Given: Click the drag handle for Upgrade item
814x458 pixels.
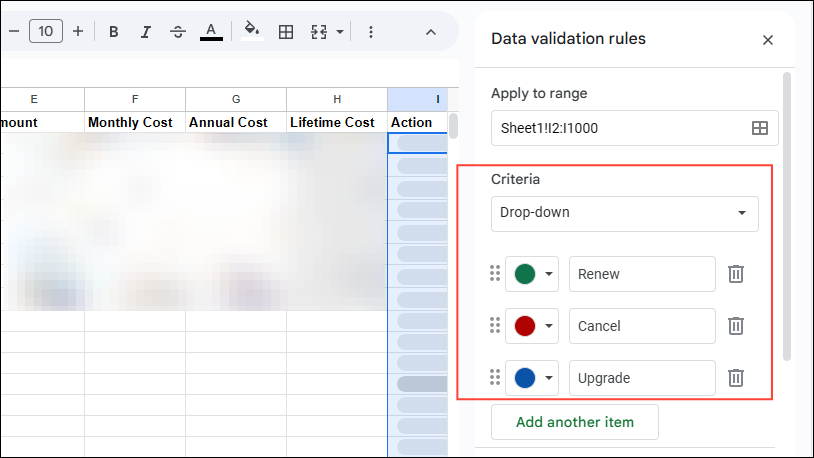Looking at the screenshot, I should tap(495, 378).
